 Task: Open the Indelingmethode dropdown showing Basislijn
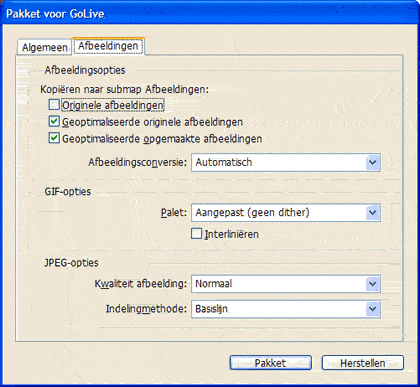click(286, 309)
